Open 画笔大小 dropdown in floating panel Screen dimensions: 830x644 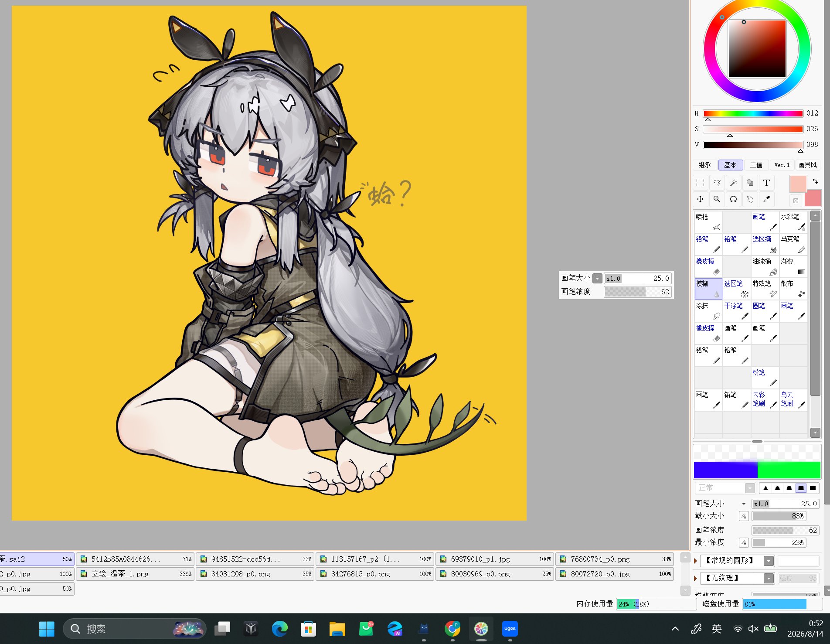tap(598, 278)
